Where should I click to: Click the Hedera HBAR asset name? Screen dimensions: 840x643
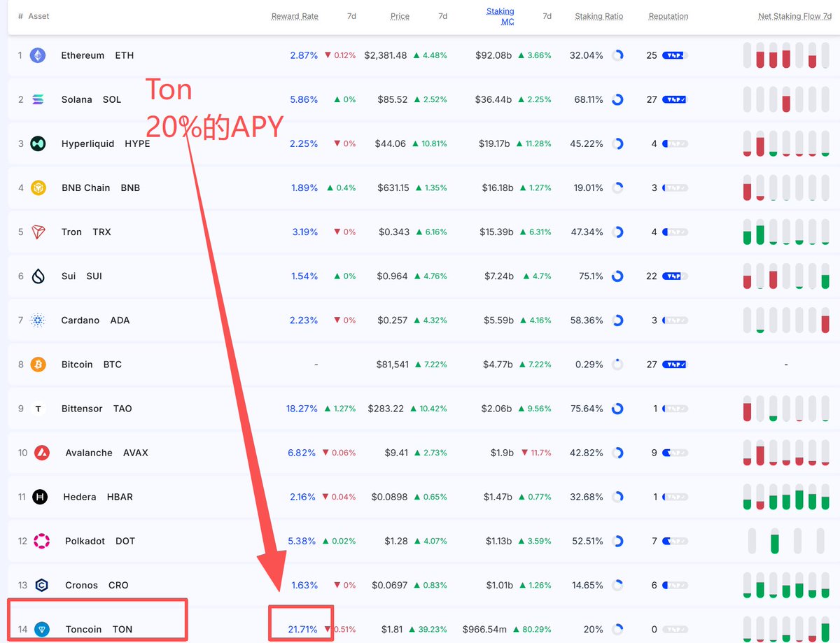(98, 497)
